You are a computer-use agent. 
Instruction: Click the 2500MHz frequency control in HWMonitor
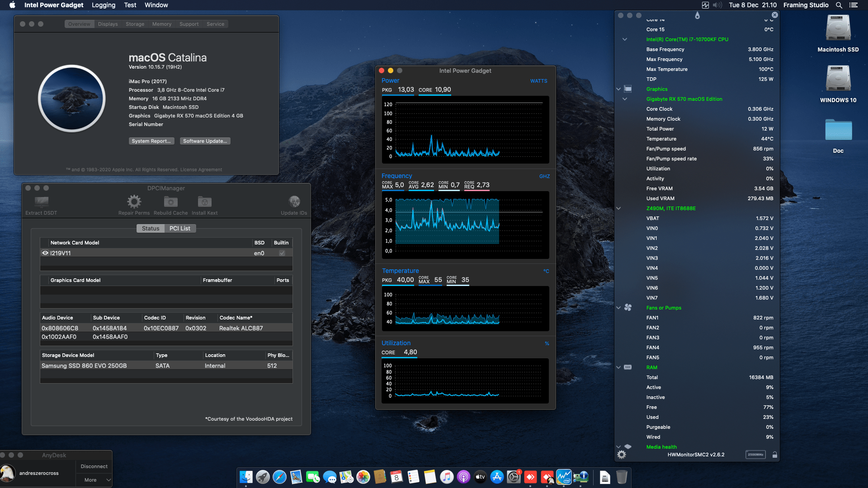755,455
